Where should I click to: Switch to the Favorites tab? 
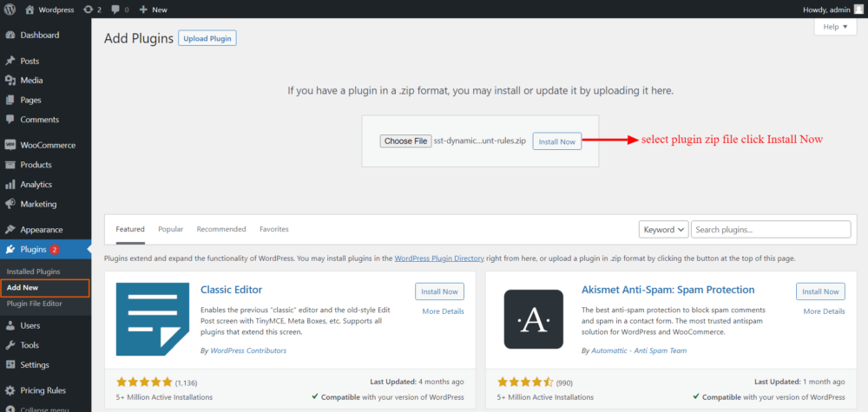(x=274, y=229)
